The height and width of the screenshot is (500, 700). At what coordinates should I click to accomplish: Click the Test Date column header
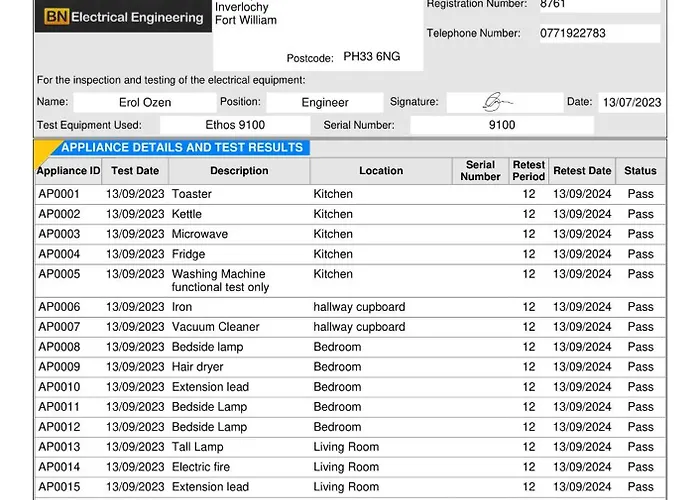click(135, 171)
